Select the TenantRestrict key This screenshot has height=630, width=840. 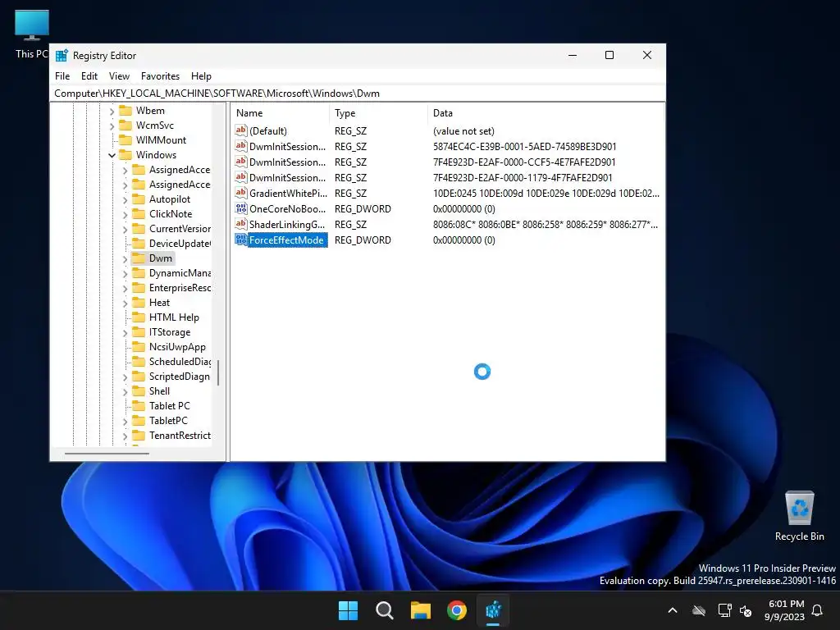click(180, 436)
